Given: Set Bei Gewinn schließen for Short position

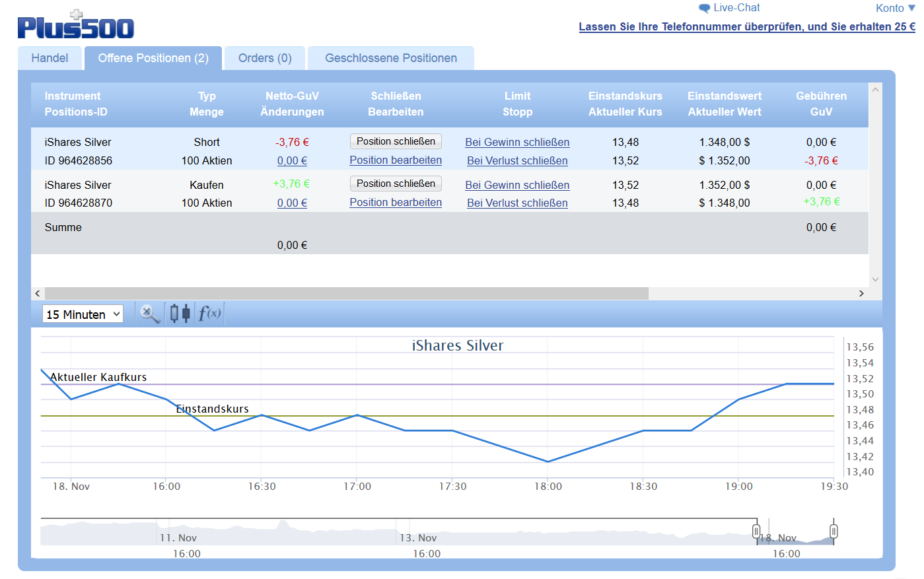Looking at the screenshot, I should pyautogui.click(x=517, y=142).
